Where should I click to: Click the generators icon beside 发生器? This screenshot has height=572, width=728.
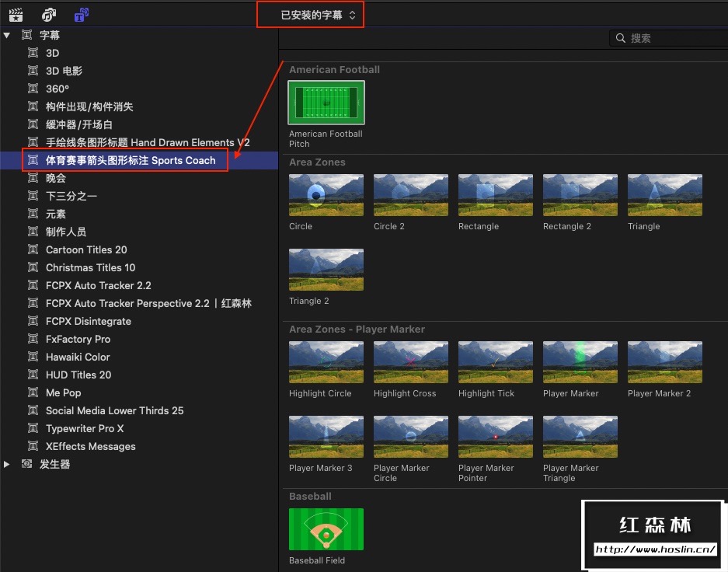pyautogui.click(x=27, y=463)
